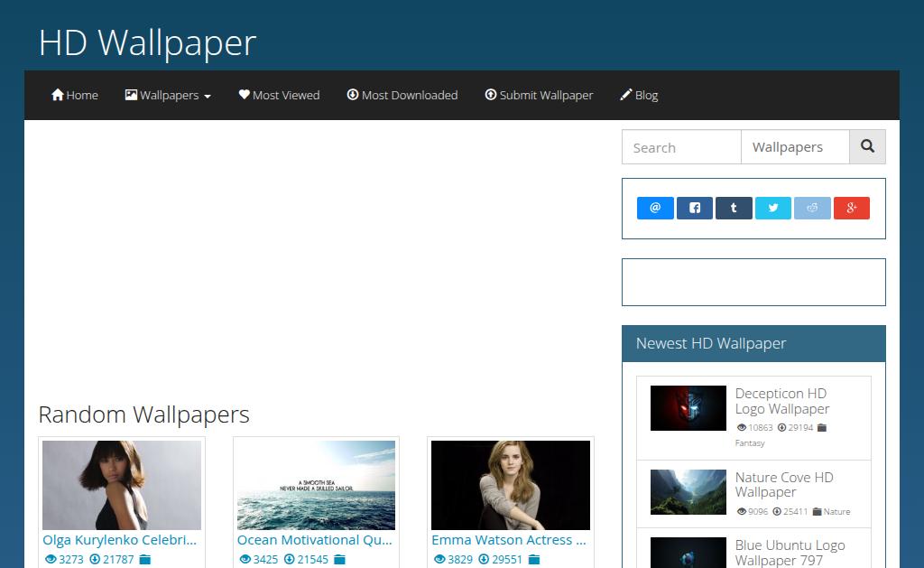This screenshot has width=924, height=568.
Task: Open Decepticon HD Logo Wallpaper link
Action: click(782, 401)
